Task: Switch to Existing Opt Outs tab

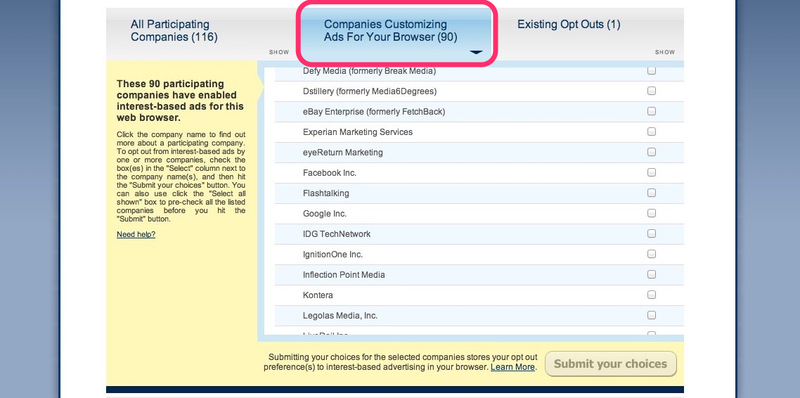Action: click(569, 24)
